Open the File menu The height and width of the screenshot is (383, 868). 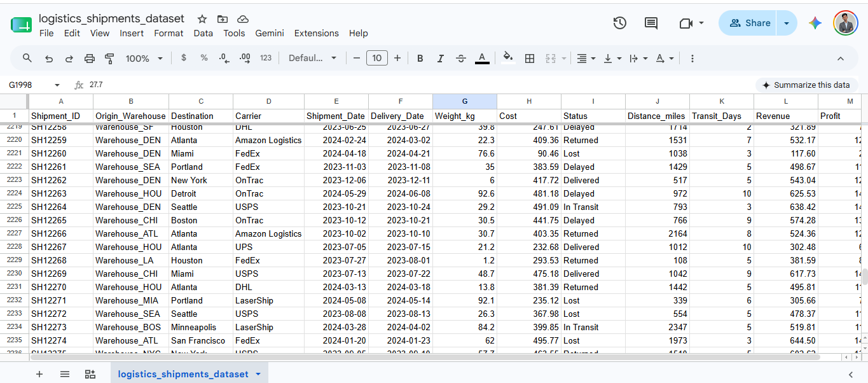(46, 33)
